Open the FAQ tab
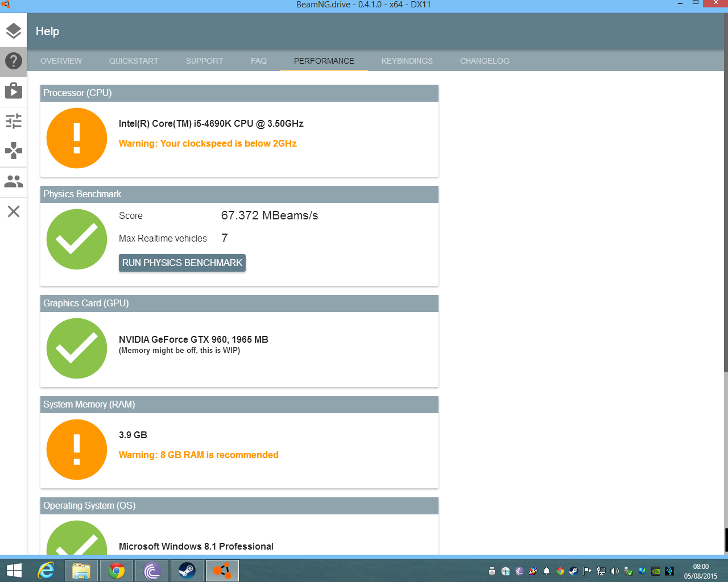The height and width of the screenshot is (582, 728). (259, 61)
